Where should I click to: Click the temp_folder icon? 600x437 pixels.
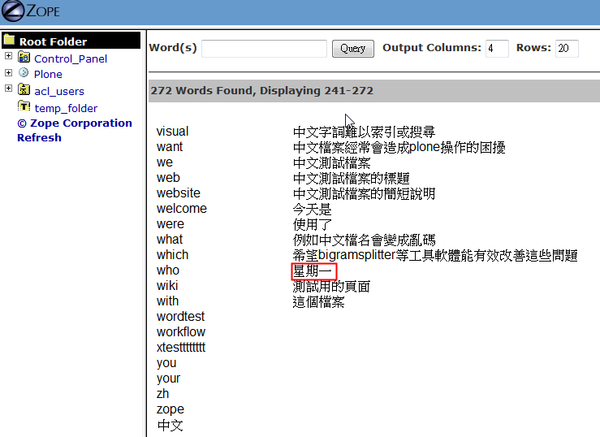point(24,106)
